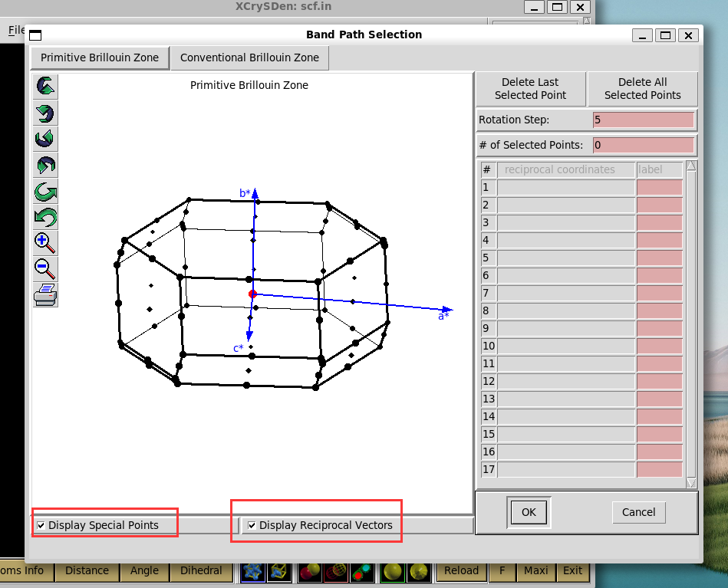Switch to Conventional Brillouin Zone tab
The width and height of the screenshot is (728, 588).
point(250,57)
